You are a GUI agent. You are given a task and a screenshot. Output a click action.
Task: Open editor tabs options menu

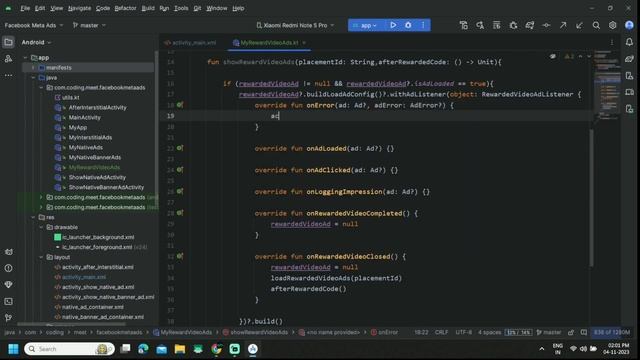[611, 42]
